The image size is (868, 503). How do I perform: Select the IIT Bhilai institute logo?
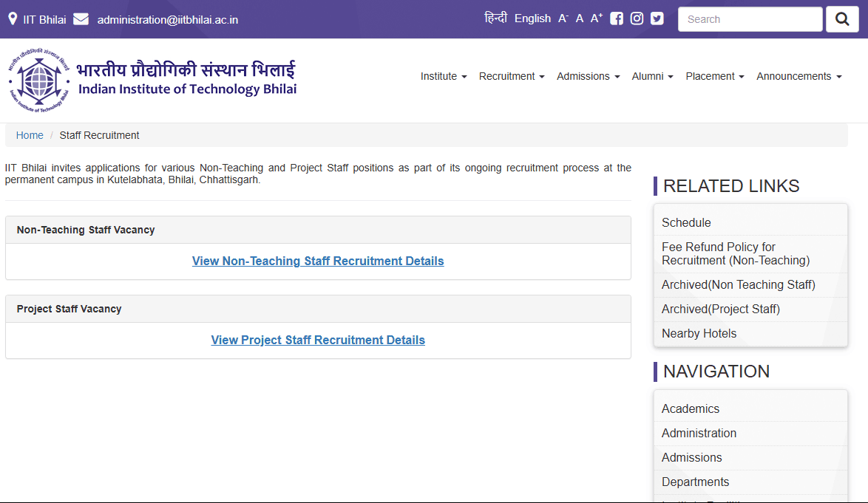click(38, 81)
